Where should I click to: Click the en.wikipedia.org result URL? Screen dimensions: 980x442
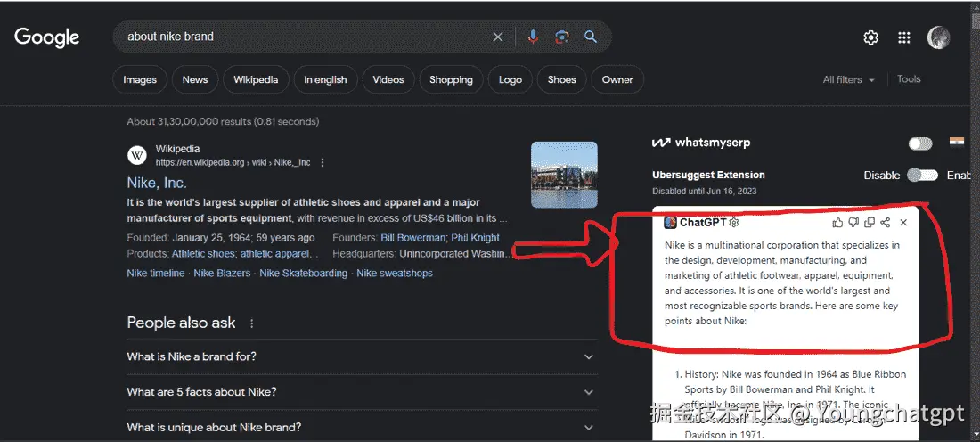233,162
